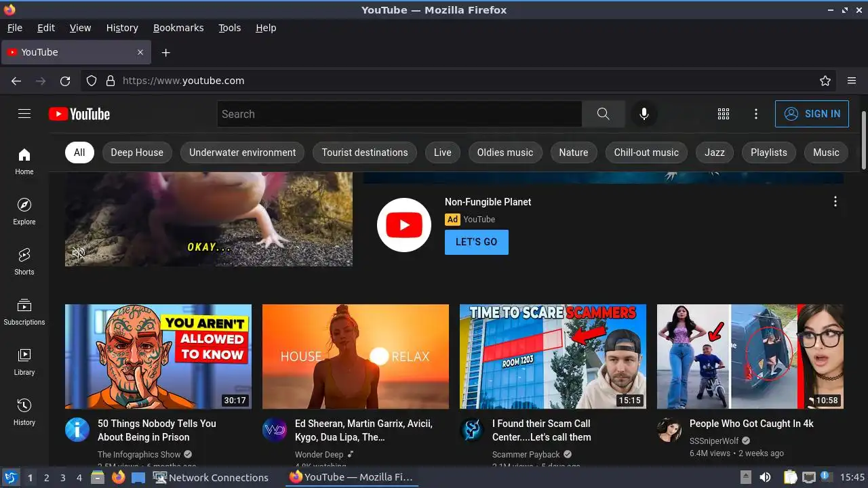Open volume control in system tray
The image size is (868, 488).
[765, 477]
